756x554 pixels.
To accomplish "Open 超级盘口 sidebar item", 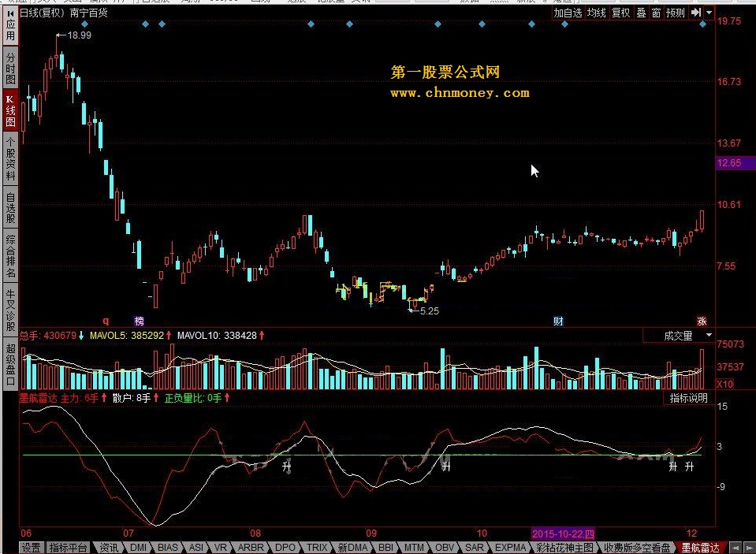I will point(10,363).
